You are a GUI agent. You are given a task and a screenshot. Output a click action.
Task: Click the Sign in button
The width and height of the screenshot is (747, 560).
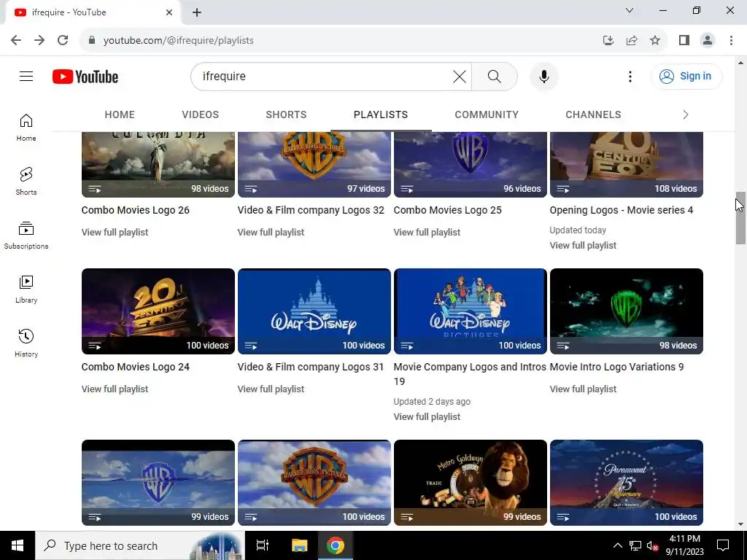[x=686, y=76]
